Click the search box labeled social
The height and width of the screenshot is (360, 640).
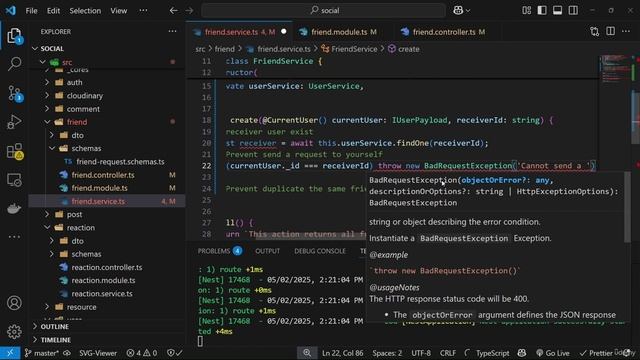point(323,11)
